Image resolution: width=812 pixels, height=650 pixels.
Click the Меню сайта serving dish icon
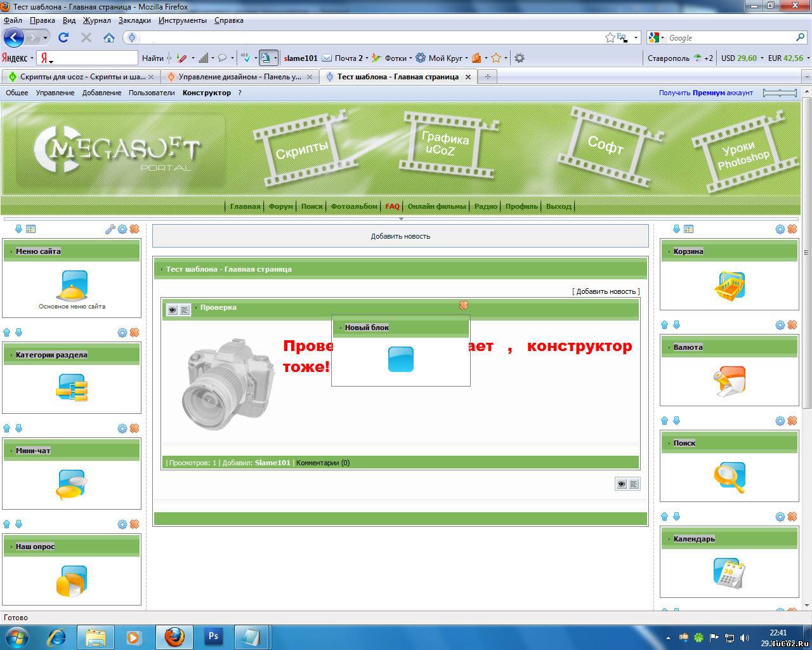pyautogui.click(x=72, y=285)
